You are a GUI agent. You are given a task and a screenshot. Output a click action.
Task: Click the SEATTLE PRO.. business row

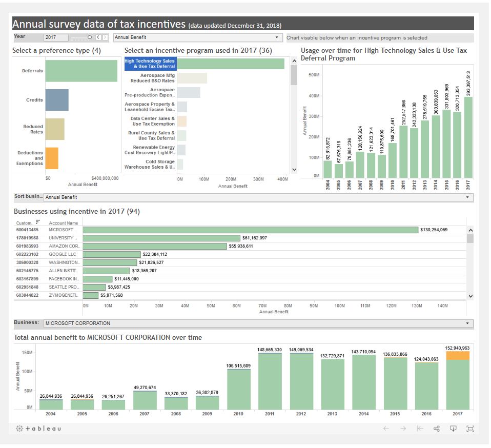(94, 287)
